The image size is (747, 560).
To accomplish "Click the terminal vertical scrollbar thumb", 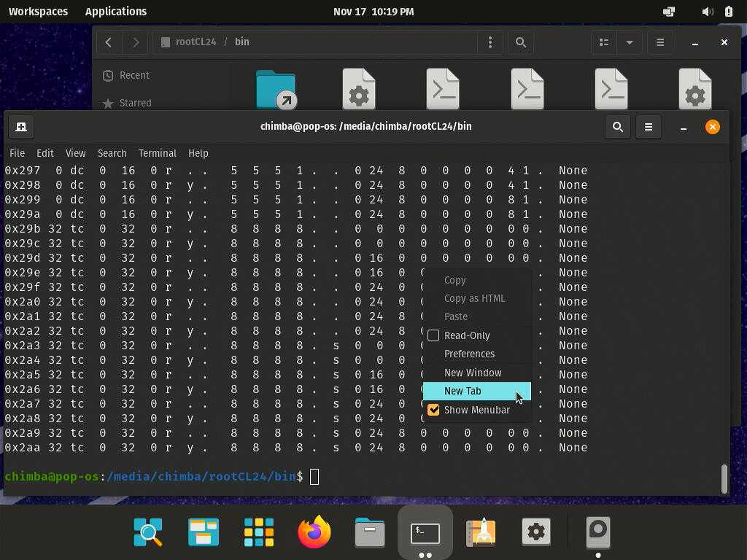I will [724, 478].
